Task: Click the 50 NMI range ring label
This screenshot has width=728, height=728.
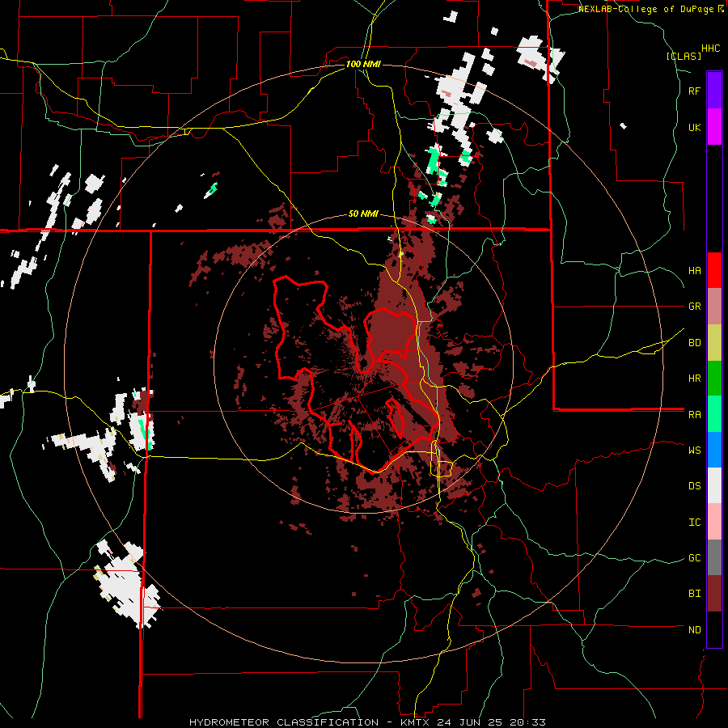Action: [363, 214]
